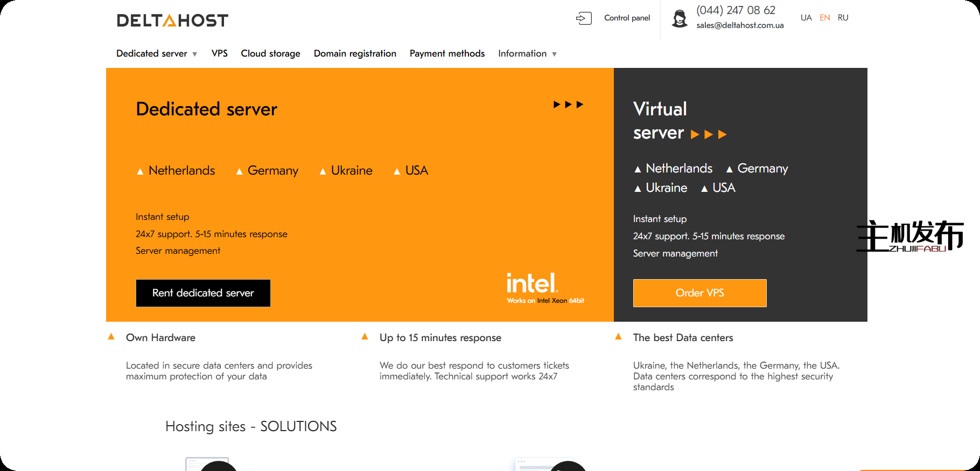The height and width of the screenshot is (471, 980).
Task: Open the VPS menu item
Action: point(219,53)
